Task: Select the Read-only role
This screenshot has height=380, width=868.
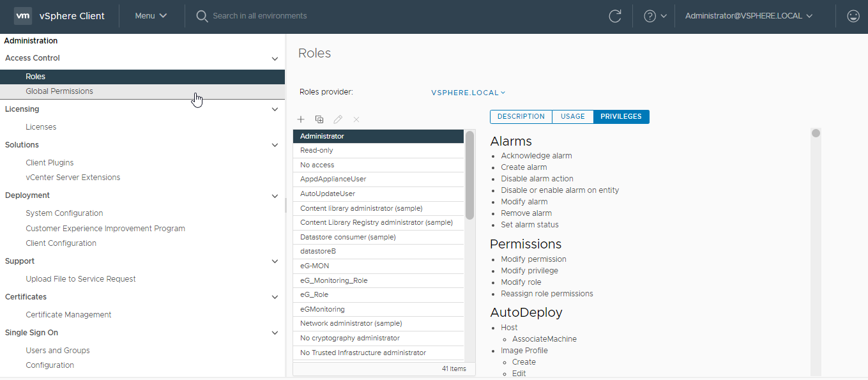Action: pyautogui.click(x=378, y=151)
